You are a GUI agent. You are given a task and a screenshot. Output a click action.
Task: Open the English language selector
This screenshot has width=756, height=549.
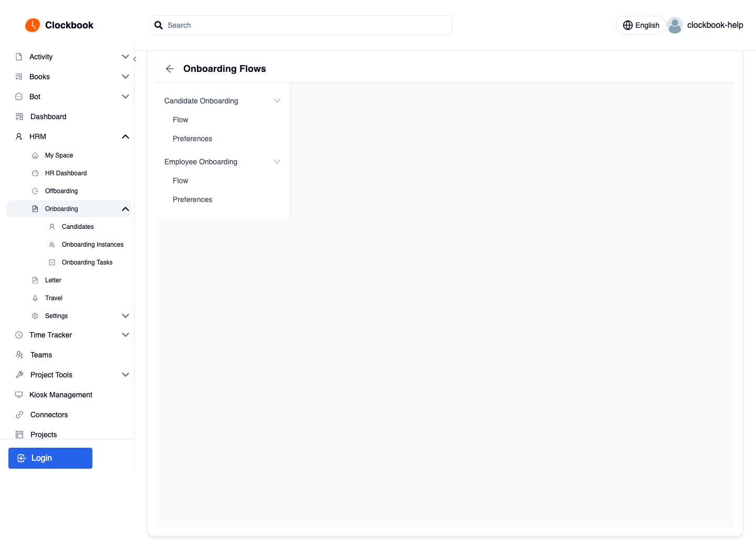coord(641,25)
